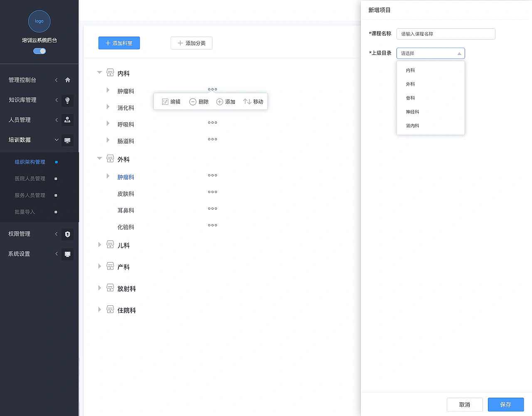Click the department icon next to 外科
This screenshot has height=416, width=532.
coord(110,158)
